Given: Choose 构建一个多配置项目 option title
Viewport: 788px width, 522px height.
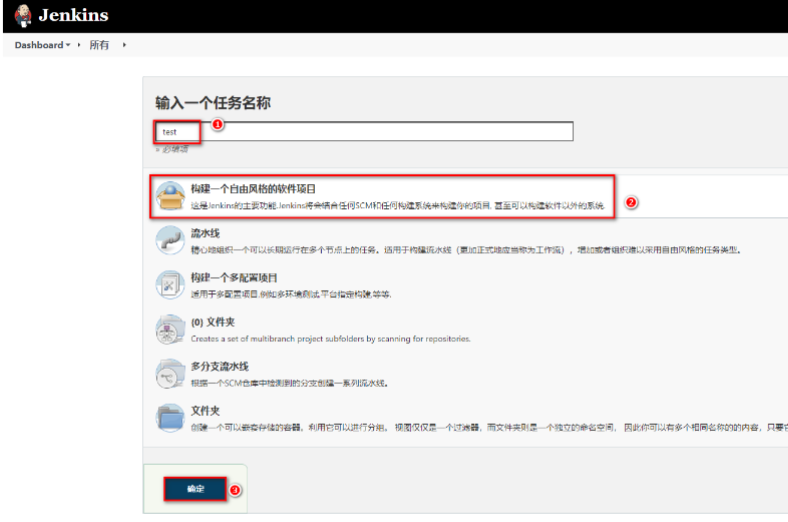Looking at the screenshot, I should pos(234,277).
